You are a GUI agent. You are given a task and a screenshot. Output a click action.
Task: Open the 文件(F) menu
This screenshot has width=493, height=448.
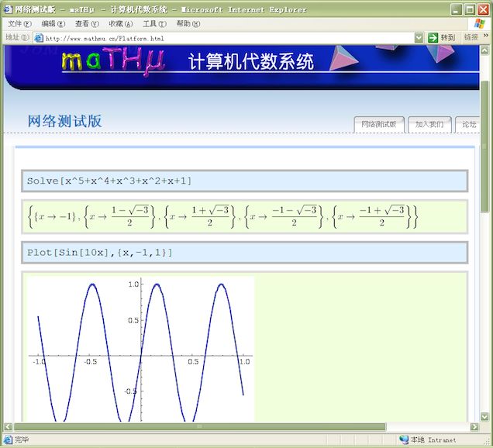20,24
